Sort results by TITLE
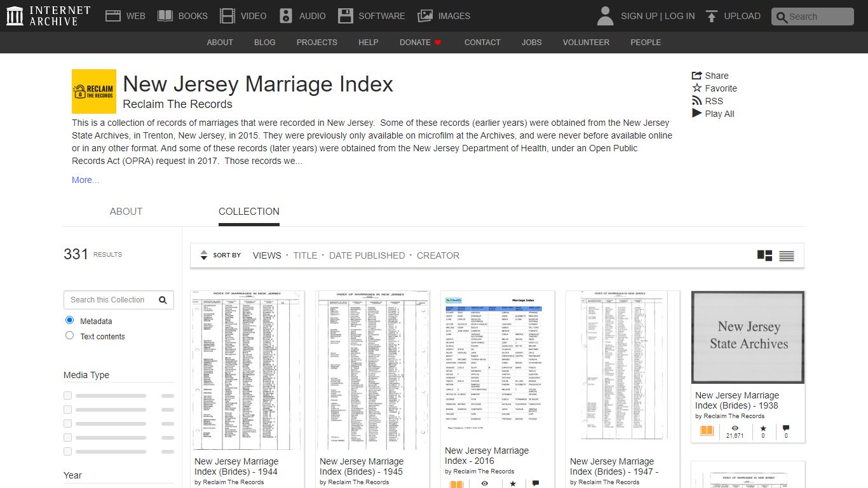 pos(305,255)
